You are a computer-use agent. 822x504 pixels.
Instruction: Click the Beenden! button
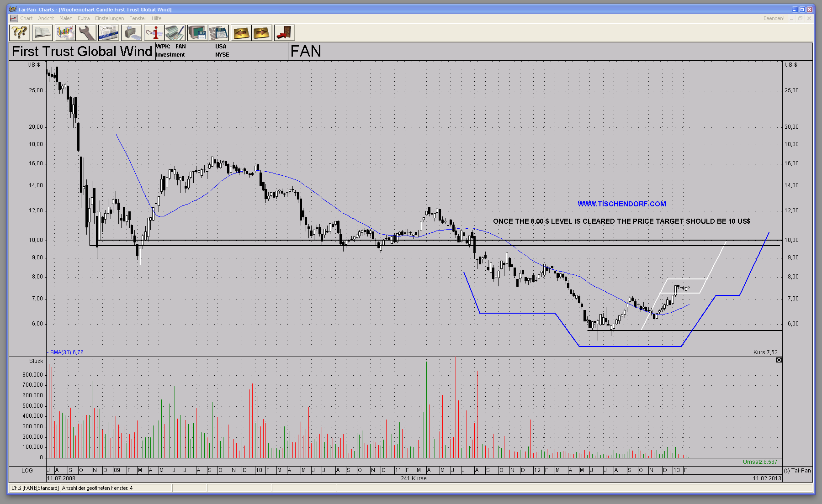tap(774, 18)
